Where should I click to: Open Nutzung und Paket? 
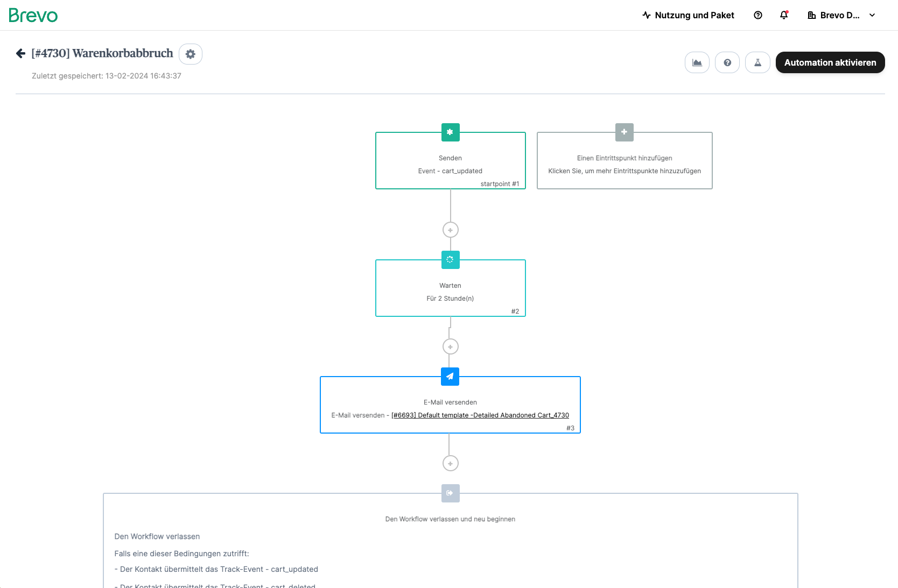(x=688, y=15)
